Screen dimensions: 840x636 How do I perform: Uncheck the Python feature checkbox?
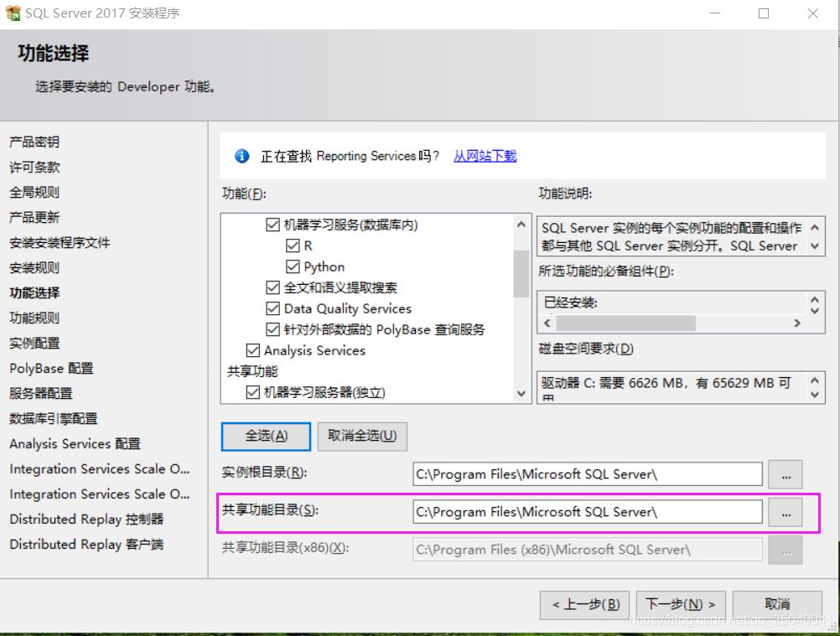(x=293, y=266)
